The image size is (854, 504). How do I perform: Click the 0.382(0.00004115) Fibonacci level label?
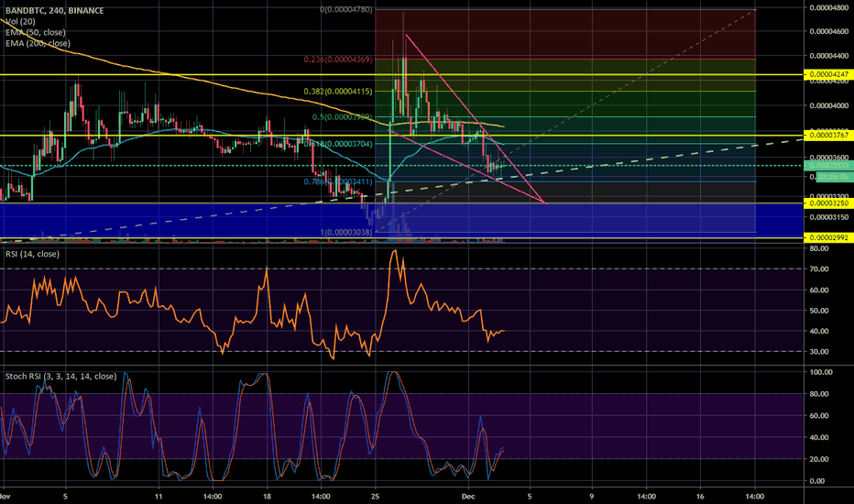tap(338, 92)
